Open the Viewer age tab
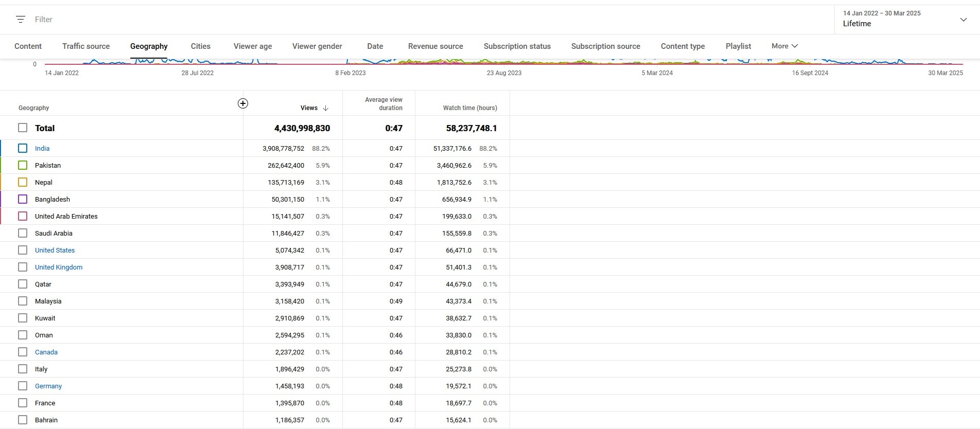Viewport: 980px width, 429px height. coord(253,46)
